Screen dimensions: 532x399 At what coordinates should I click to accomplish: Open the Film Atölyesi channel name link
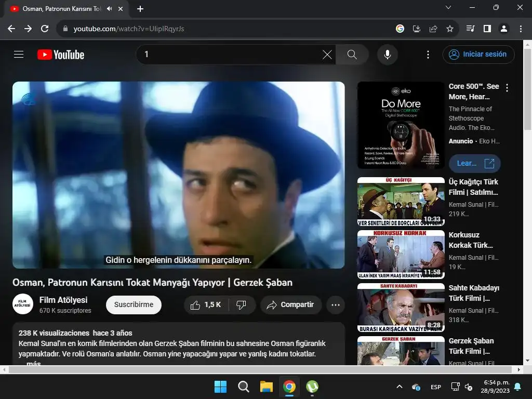pos(63,300)
